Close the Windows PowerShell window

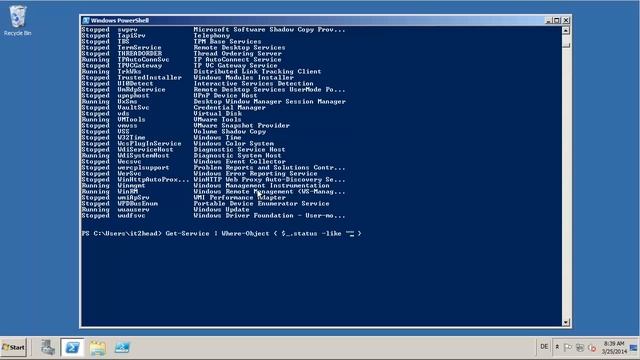point(566,20)
